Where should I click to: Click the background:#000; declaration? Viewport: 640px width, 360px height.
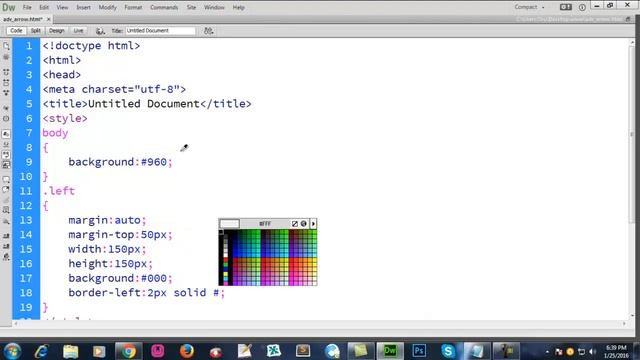click(x=120, y=278)
